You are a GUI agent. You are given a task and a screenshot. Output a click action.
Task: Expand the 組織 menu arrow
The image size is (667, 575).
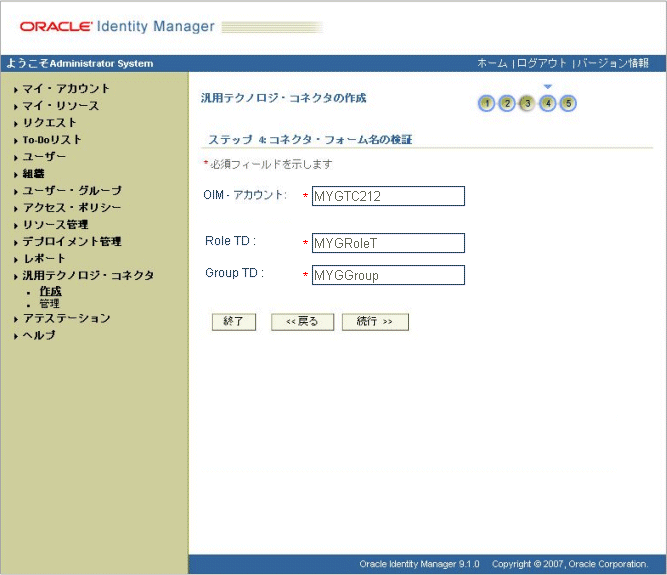[x=16, y=175]
